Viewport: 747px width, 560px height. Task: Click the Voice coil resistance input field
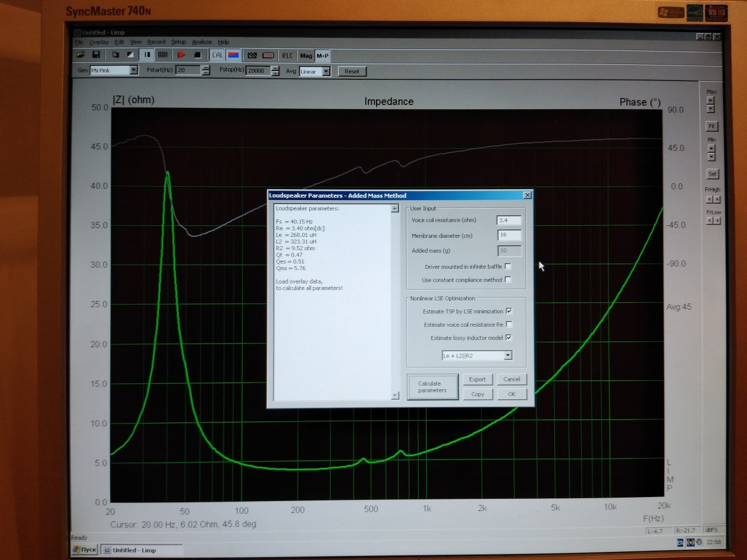(509, 220)
